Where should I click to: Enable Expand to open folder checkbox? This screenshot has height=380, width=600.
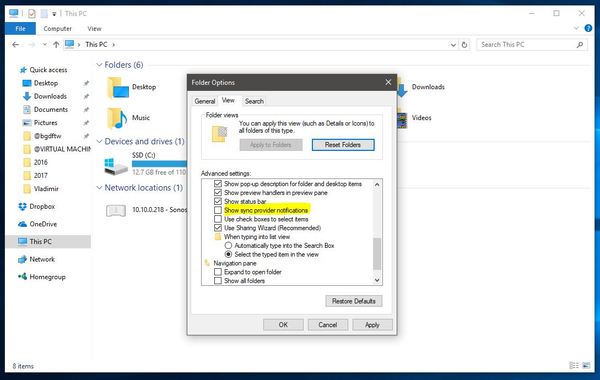tap(218, 272)
